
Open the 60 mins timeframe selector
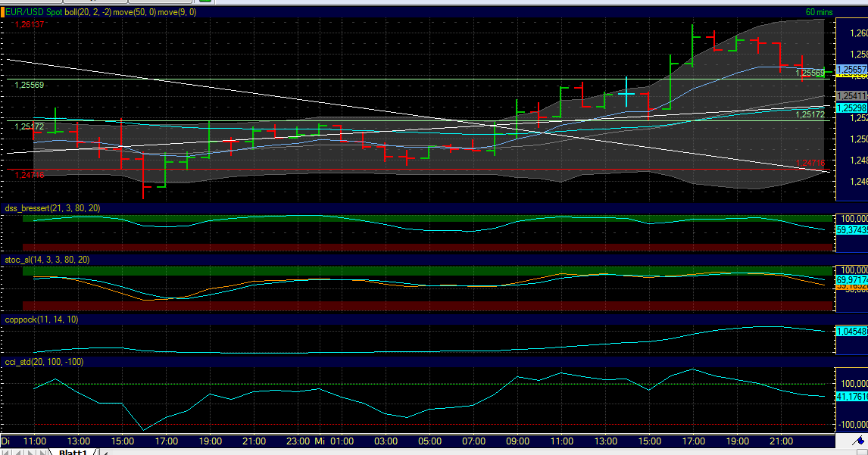[818, 13]
